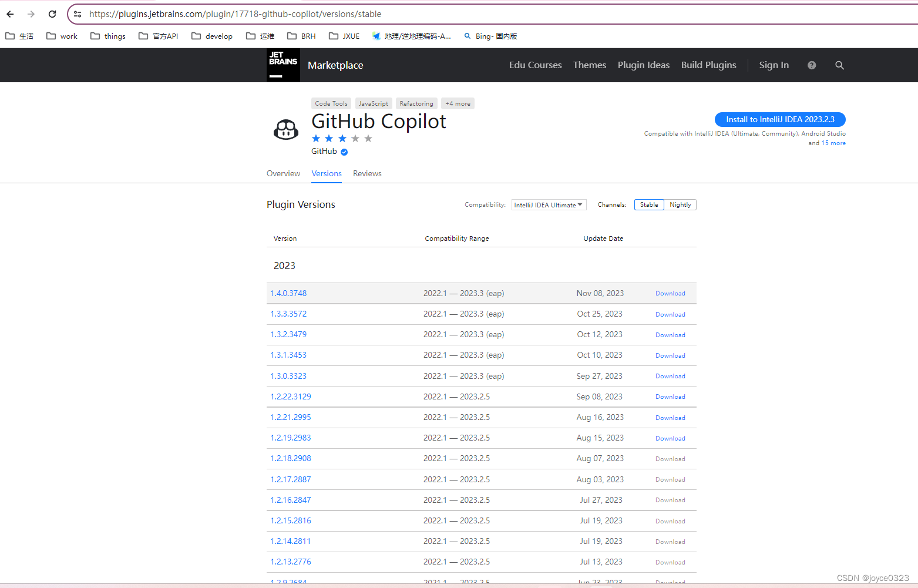The image size is (918, 588).
Task: Open version 1.2.17.2887
Action: pyautogui.click(x=291, y=479)
